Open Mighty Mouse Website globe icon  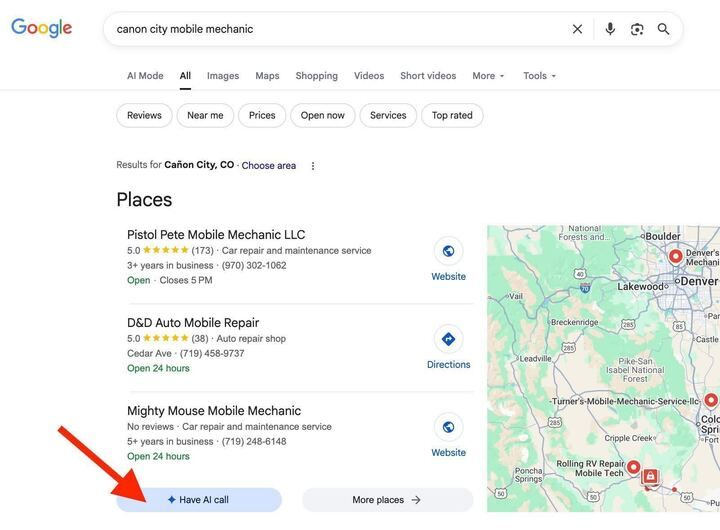[x=448, y=427]
